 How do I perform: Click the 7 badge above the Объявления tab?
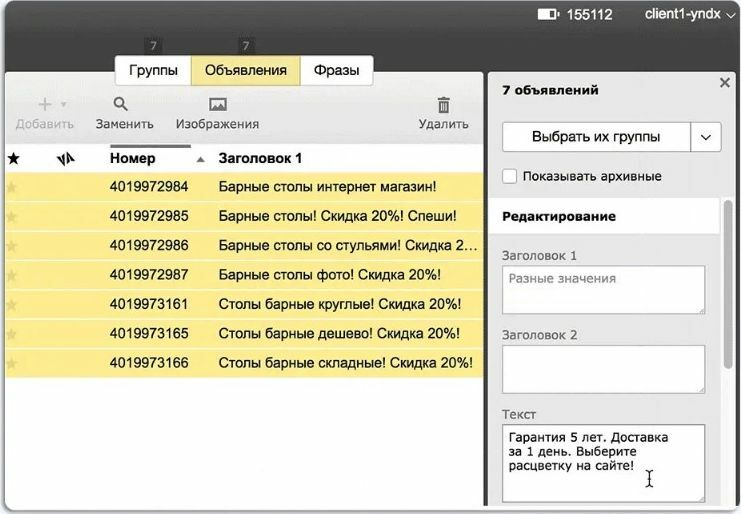tap(246, 46)
